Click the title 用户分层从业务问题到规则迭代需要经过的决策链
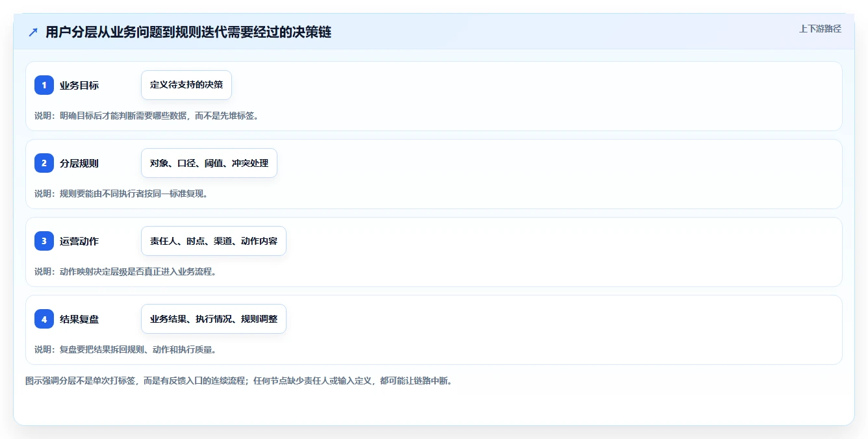The image size is (868, 439). coord(188,32)
